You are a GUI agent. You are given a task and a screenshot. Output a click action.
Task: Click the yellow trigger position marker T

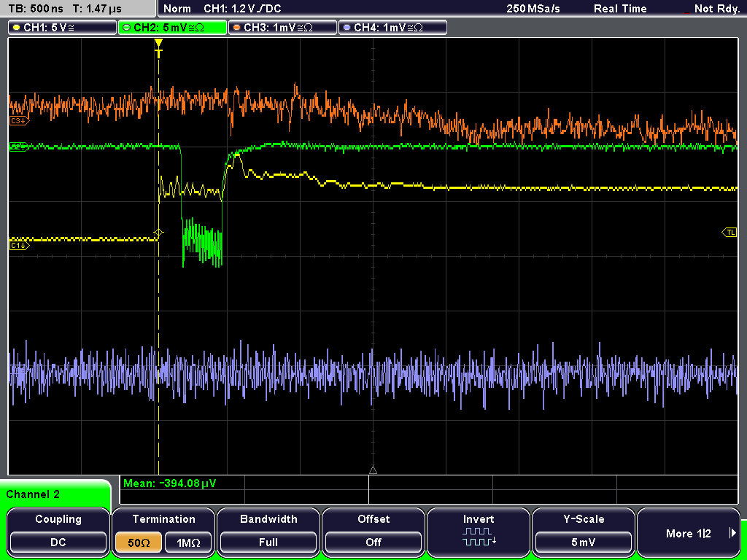[158, 49]
